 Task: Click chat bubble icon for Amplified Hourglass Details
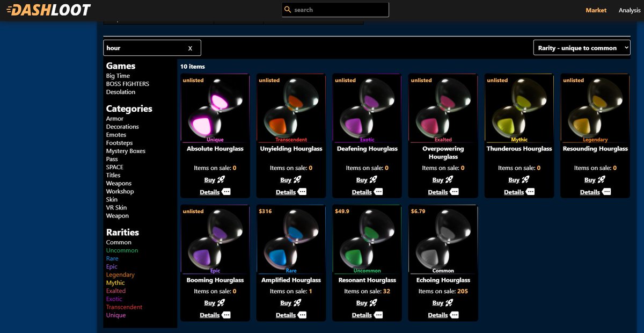click(x=302, y=315)
